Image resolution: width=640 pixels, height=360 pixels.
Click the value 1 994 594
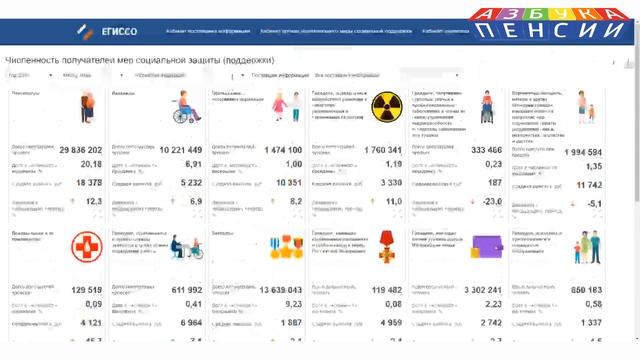(583, 152)
